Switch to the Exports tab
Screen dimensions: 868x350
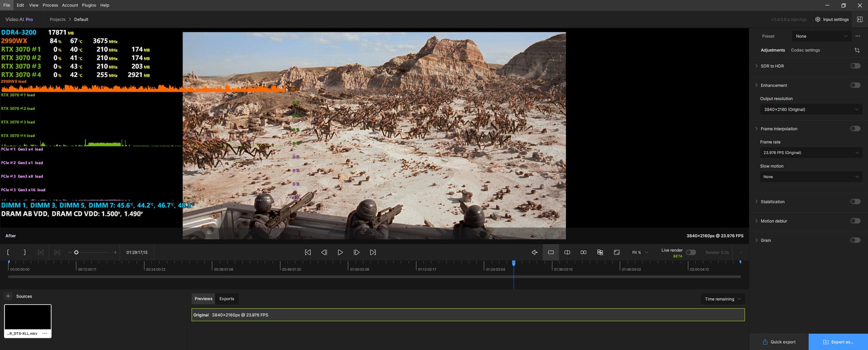(226, 299)
